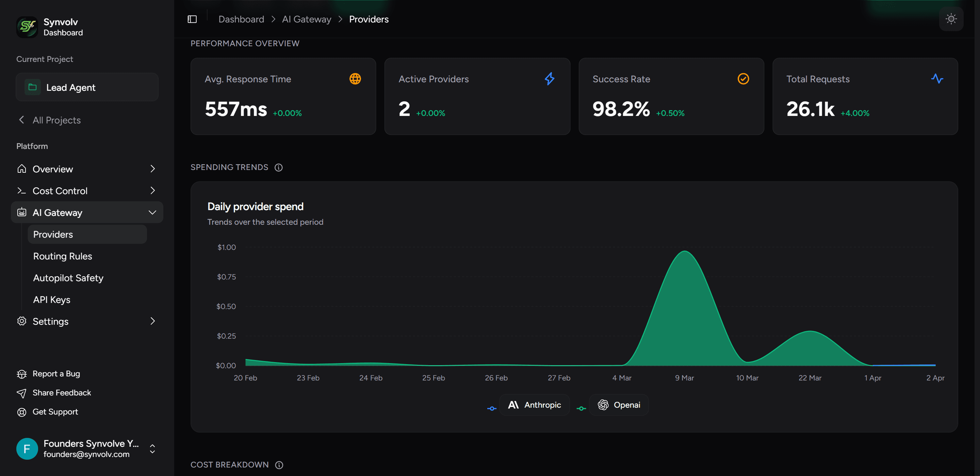
Task: Navigate to Dashboard via breadcrumb
Action: click(x=241, y=19)
